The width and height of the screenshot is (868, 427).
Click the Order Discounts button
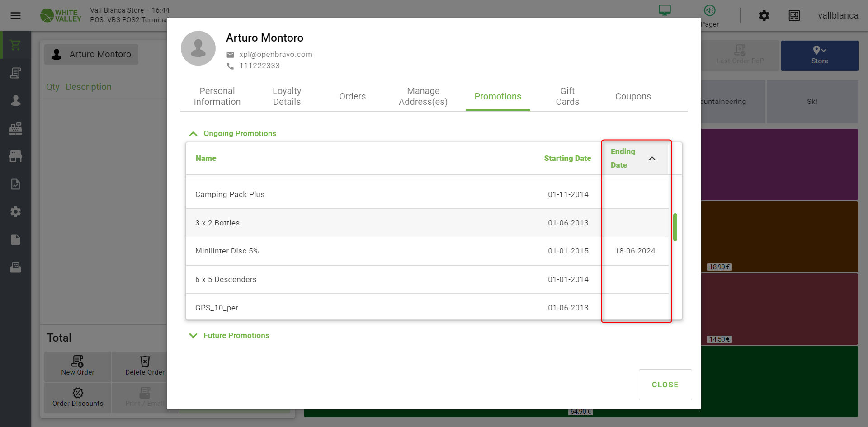[x=78, y=397]
